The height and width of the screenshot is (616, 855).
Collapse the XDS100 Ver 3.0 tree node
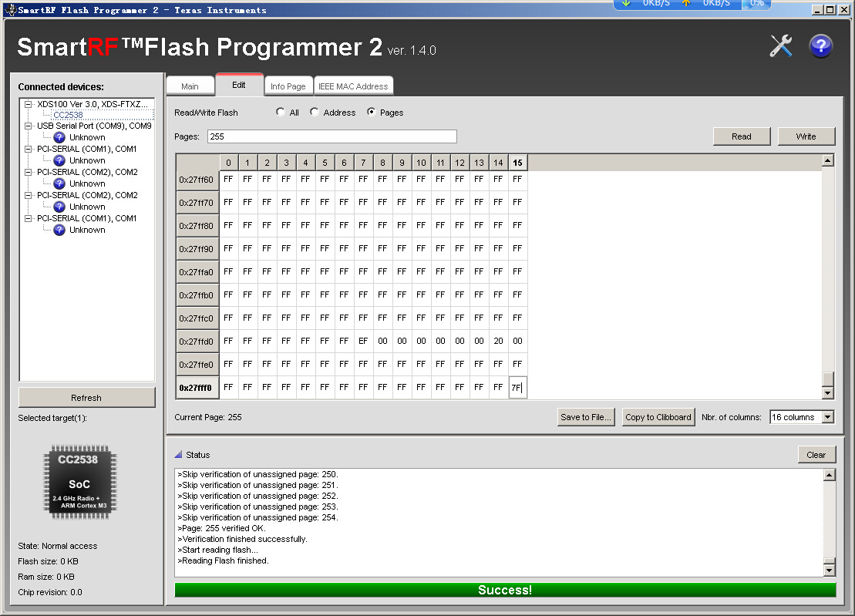click(29, 104)
